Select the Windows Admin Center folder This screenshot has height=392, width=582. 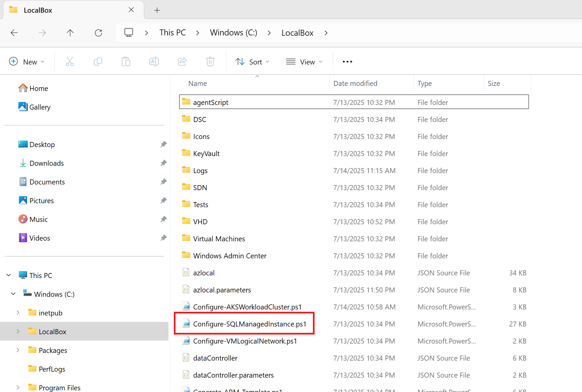[x=354, y=256]
